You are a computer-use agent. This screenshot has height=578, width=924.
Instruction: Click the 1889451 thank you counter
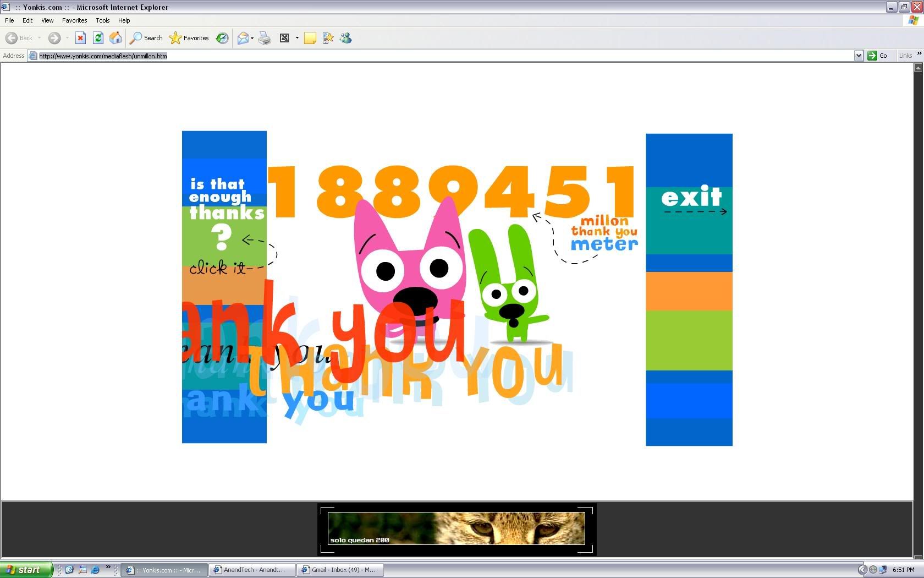[x=451, y=192]
